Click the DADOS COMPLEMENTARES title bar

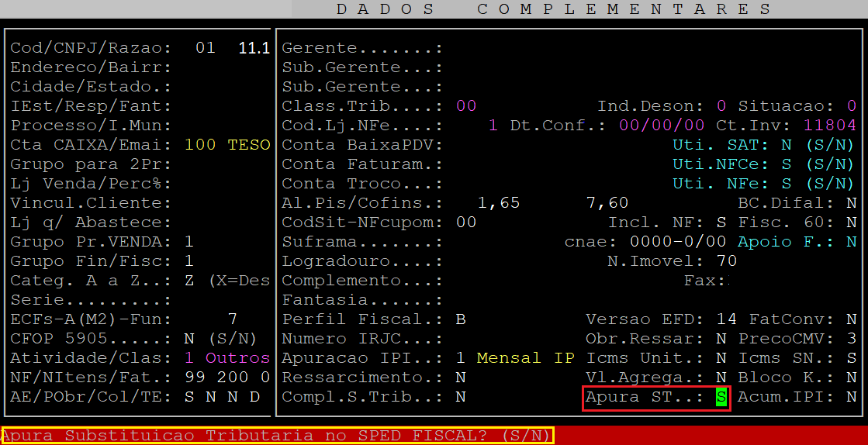(554, 9)
